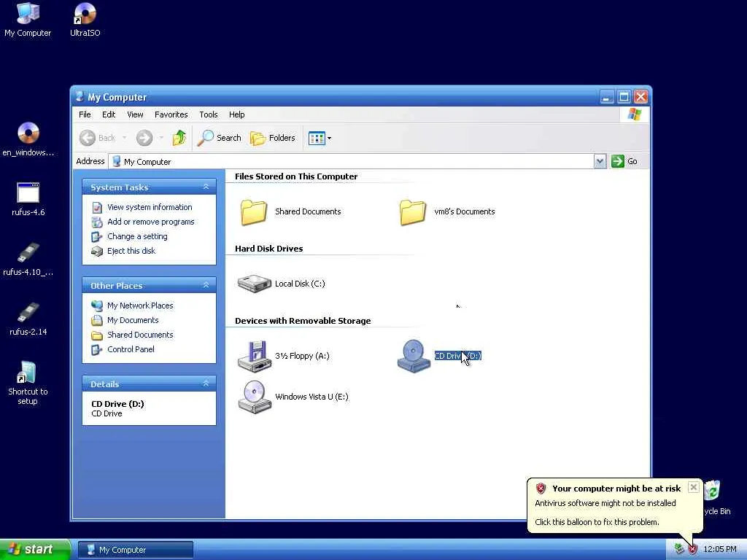
Task: Click Change a setting link
Action: tap(137, 237)
